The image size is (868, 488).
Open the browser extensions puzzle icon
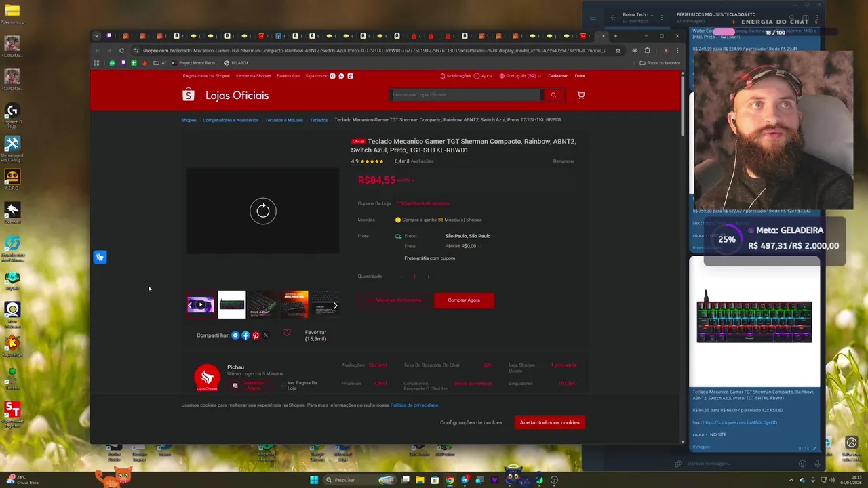coord(647,50)
